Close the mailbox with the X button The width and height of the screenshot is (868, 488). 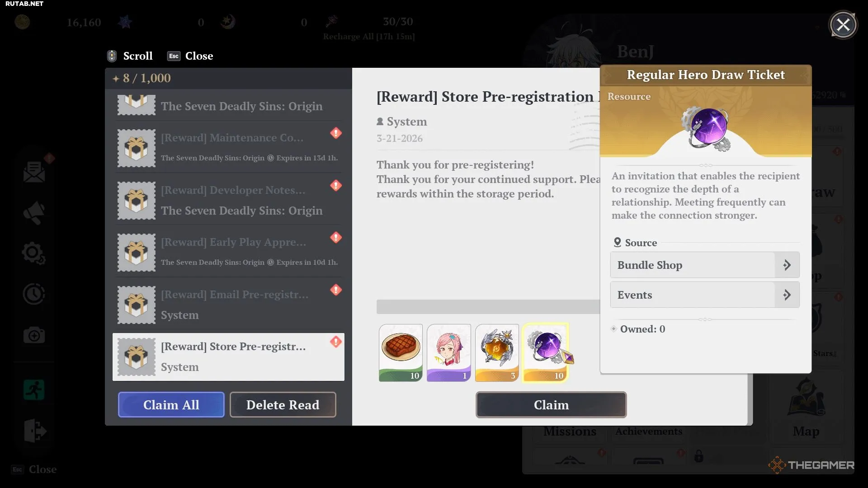pos(843,25)
